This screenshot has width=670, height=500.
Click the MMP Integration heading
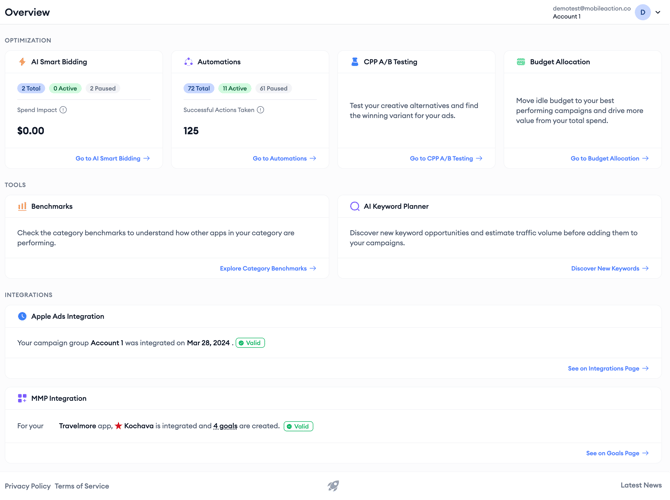click(x=59, y=398)
